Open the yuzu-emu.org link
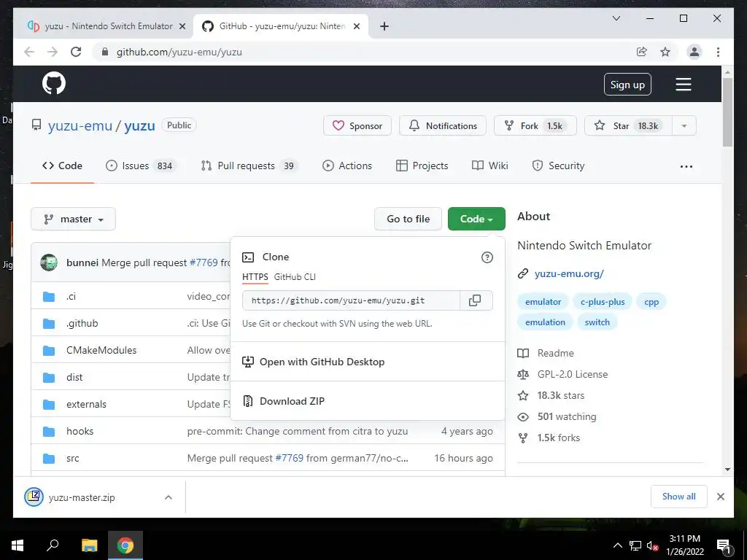 (x=569, y=274)
